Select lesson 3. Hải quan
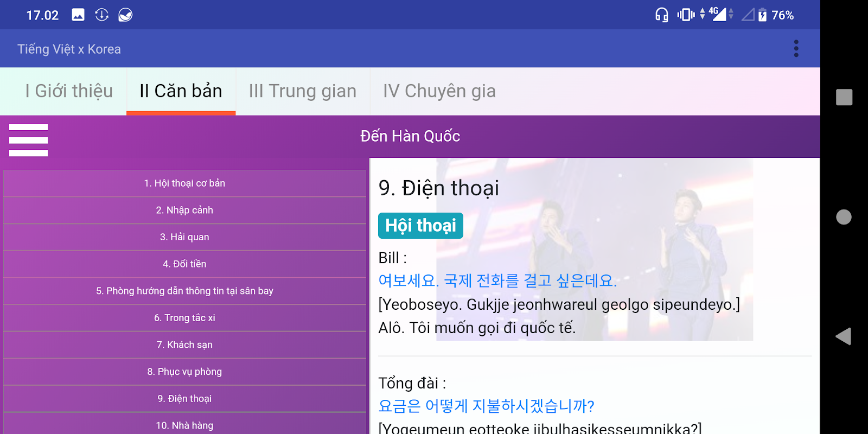 click(x=184, y=237)
